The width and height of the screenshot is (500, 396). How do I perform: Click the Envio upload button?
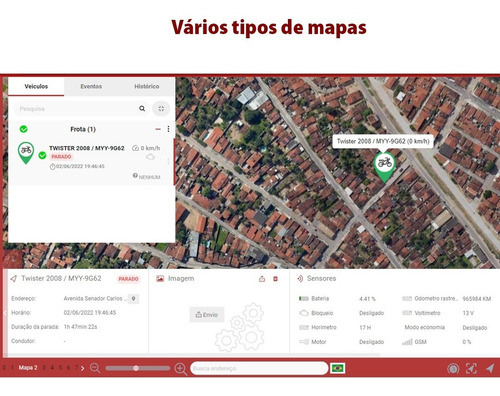tap(207, 314)
